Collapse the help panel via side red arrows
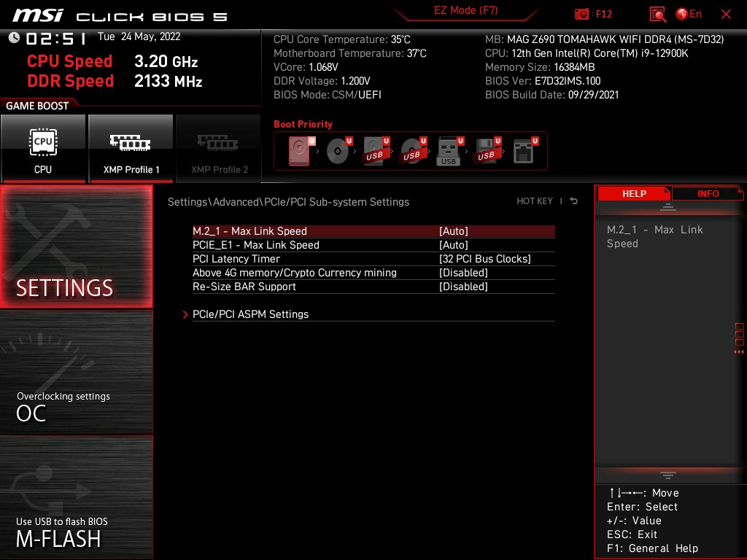The image size is (747, 560). [x=738, y=352]
